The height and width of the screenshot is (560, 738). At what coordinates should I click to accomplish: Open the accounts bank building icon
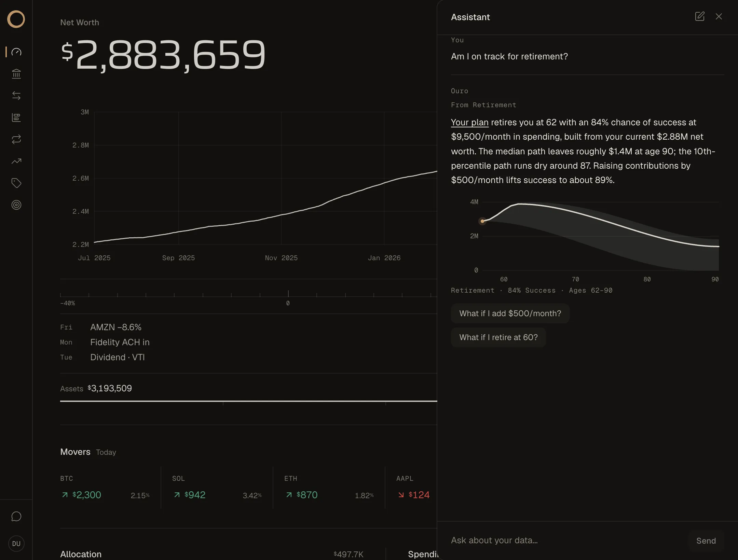coord(16,74)
